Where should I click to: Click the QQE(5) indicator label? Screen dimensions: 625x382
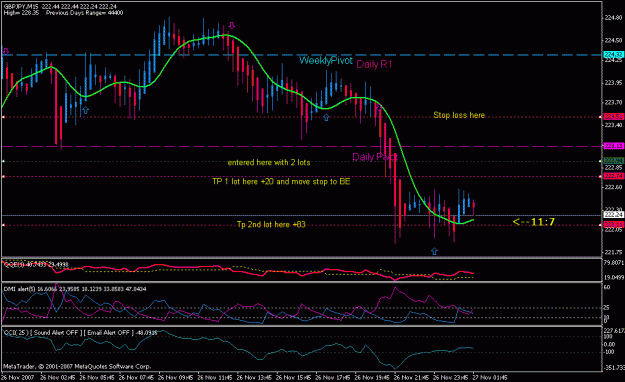click(36, 264)
